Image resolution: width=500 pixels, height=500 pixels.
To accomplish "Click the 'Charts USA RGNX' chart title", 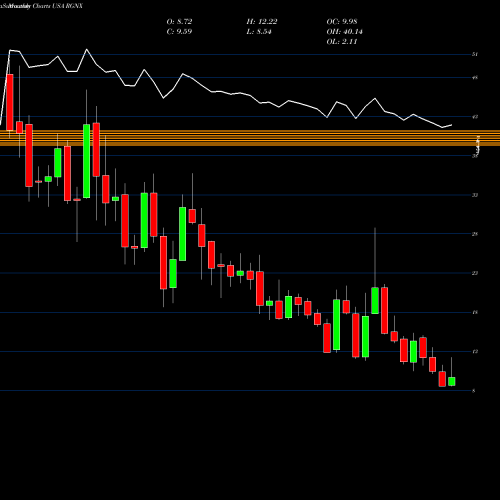I will click(58, 6).
